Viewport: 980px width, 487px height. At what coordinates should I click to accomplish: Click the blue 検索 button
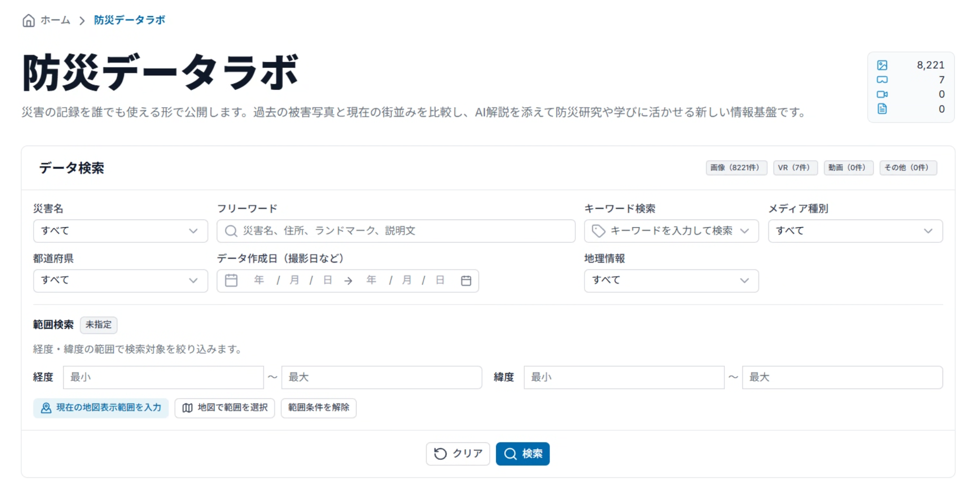click(523, 453)
